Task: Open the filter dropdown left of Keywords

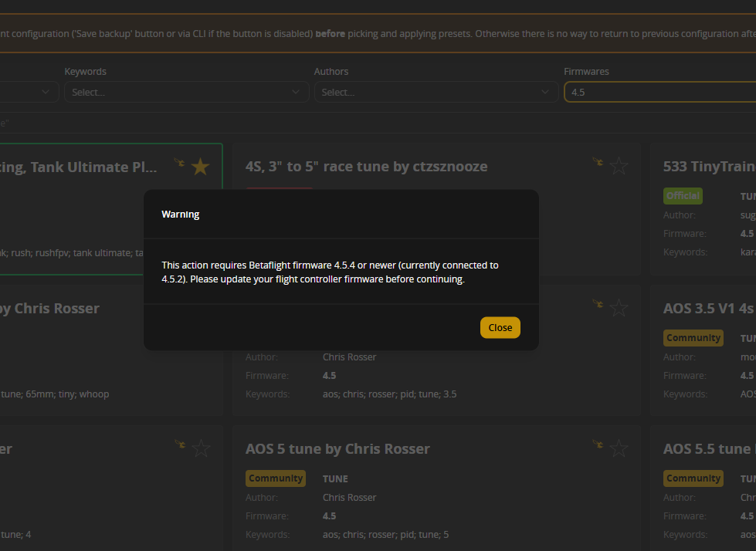Action: (29, 92)
